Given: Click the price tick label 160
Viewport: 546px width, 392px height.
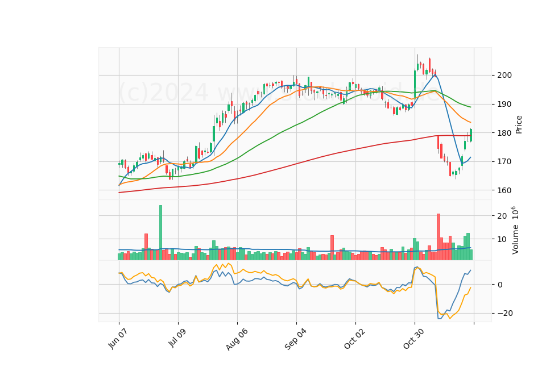Looking at the screenshot, I should (504, 190).
